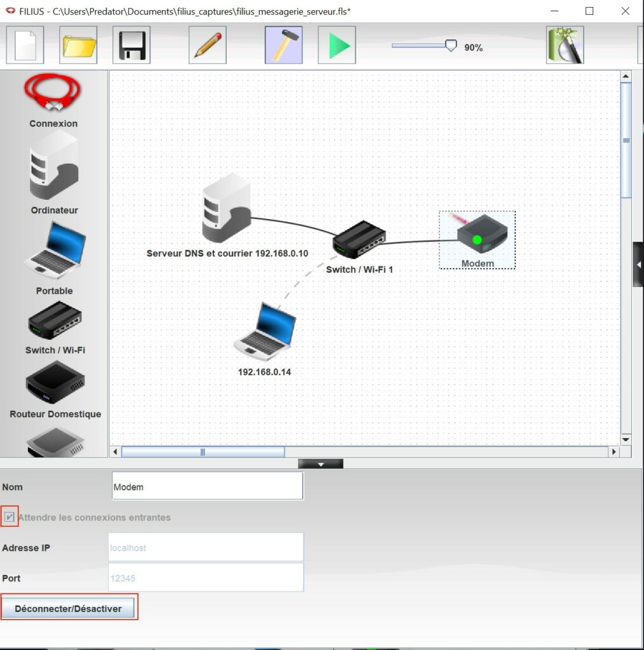Screen dimensions: 644x650
Task: Close the FILIUS window
Action: 626,11
